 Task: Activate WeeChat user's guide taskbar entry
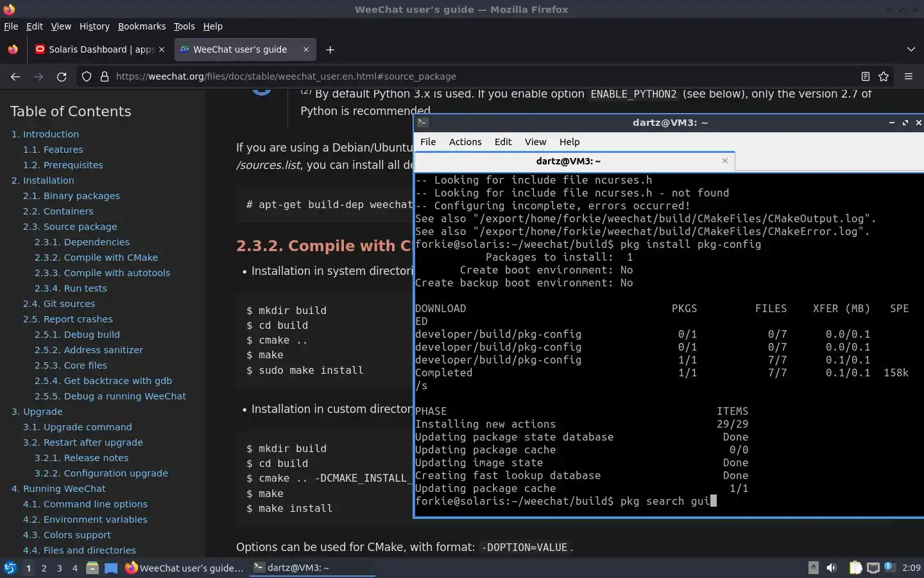(185, 568)
